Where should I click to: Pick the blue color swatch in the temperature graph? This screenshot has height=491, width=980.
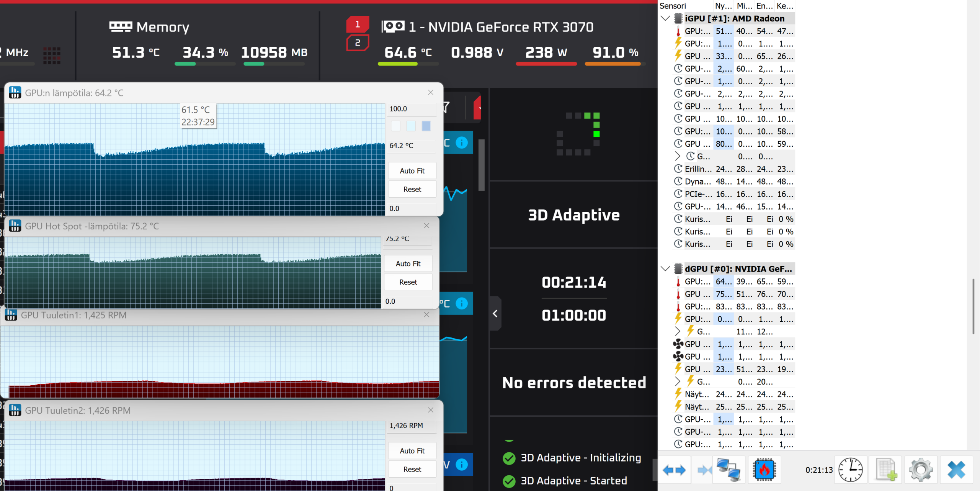click(426, 126)
